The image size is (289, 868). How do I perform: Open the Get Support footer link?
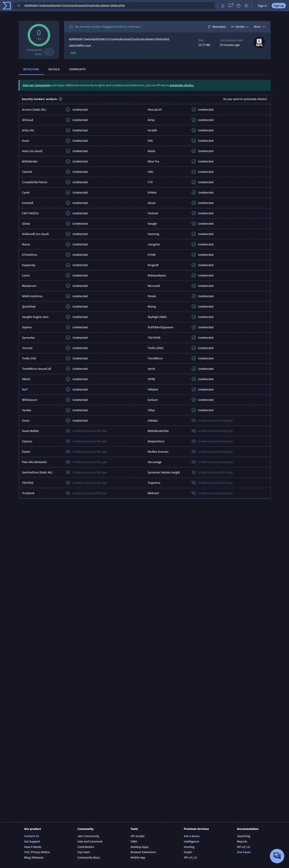click(32, 842)
